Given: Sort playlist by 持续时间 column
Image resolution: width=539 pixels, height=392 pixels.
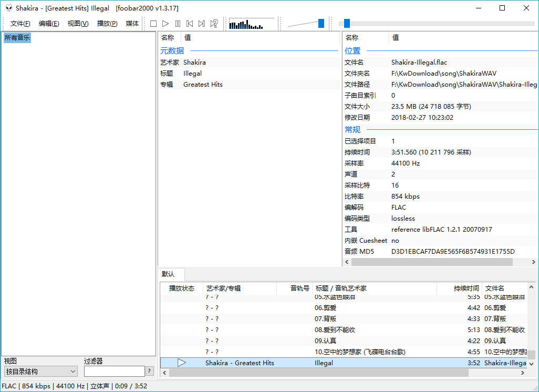Looking at the screenshot, I should 459,288.
